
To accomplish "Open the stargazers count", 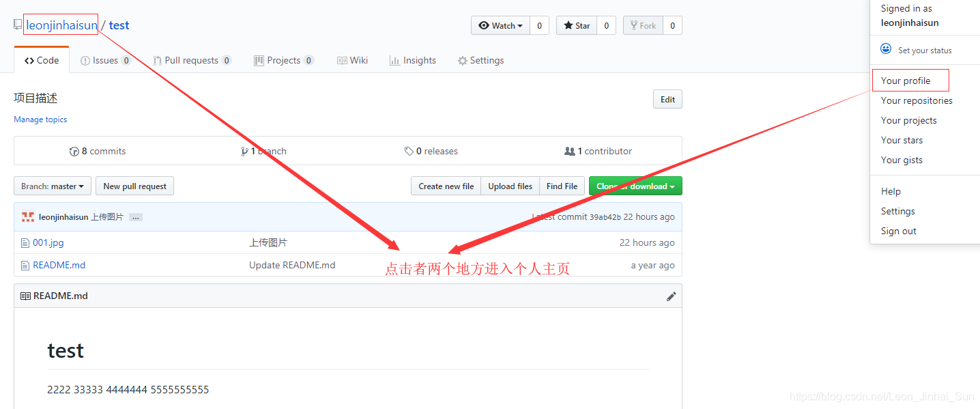I will (x=606, y=25).
